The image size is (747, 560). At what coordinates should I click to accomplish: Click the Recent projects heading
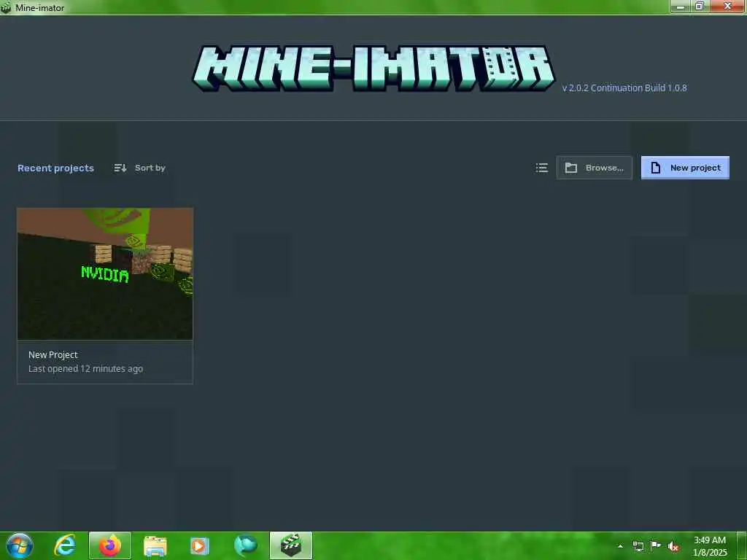click(x=55, y=168)
